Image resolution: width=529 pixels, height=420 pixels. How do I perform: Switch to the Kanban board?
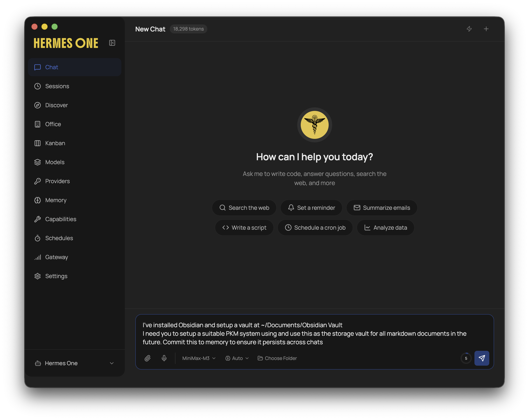pos(75,143)
